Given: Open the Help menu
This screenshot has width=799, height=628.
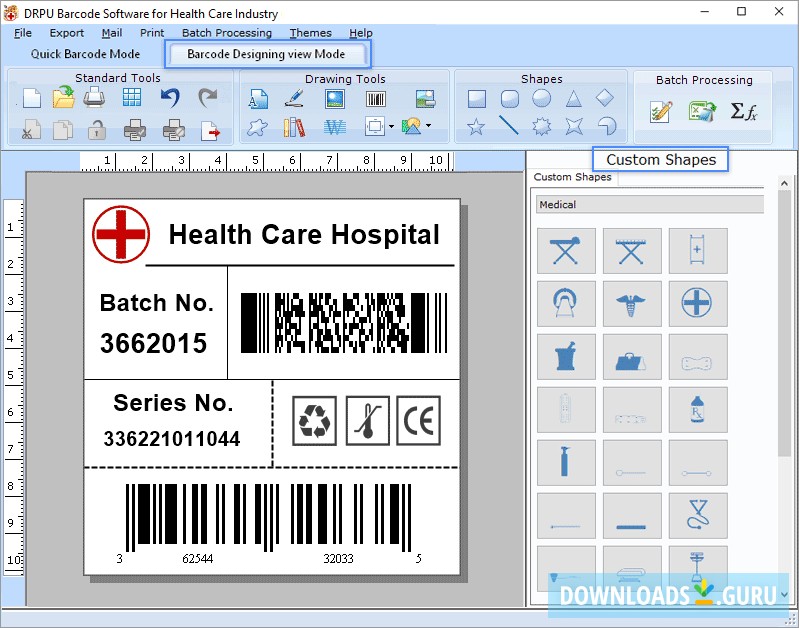Looking at the screenshot, I should click(x=361, y=33).
